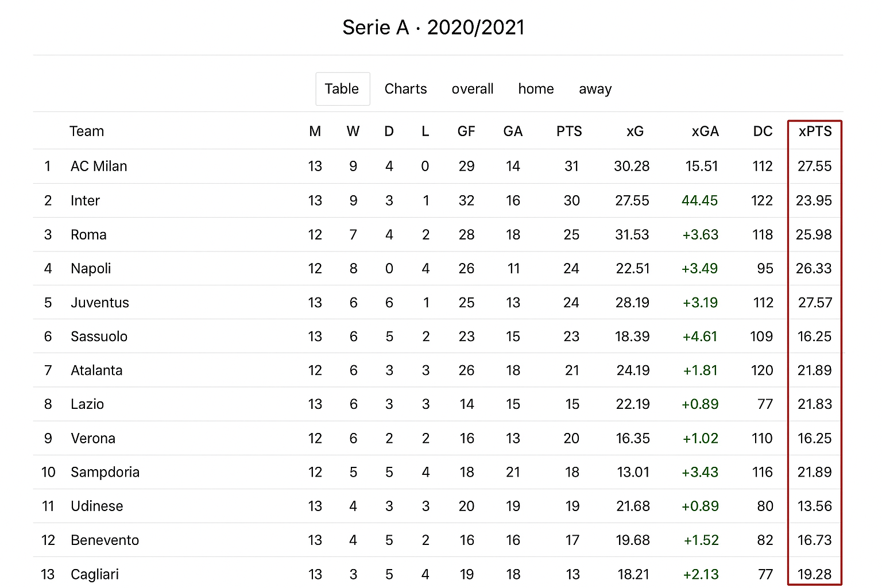
Task: Sort by xGA column header
Action: coord(705,131)
